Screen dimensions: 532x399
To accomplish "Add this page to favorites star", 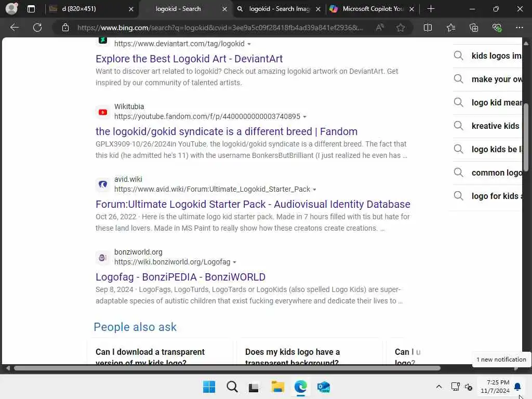I will [x=401, y=28].
